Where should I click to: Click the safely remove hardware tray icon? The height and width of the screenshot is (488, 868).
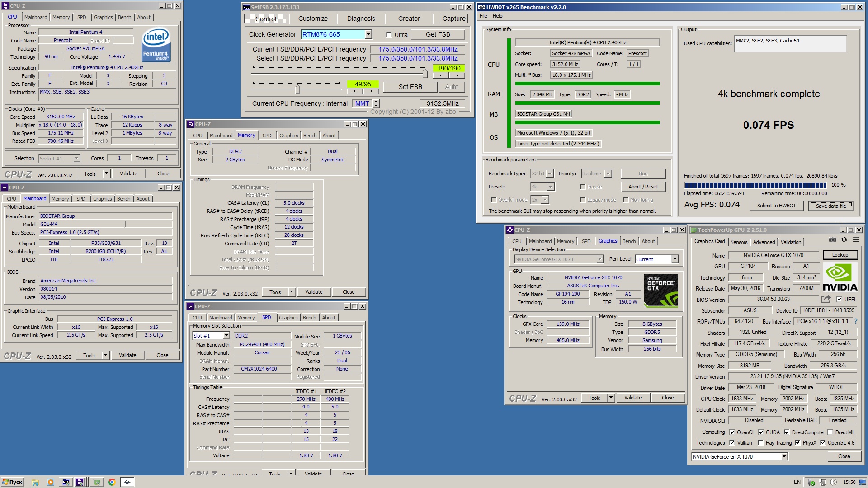pos(811,482)
